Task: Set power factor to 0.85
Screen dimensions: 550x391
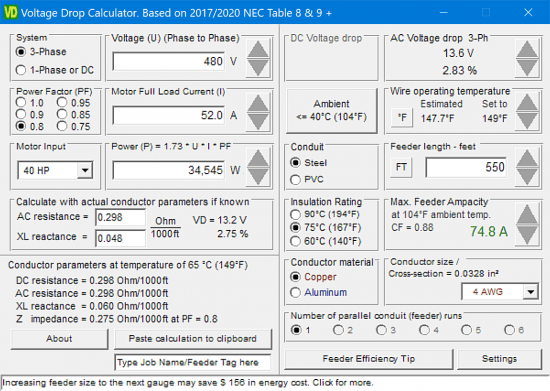Action: 73,115
